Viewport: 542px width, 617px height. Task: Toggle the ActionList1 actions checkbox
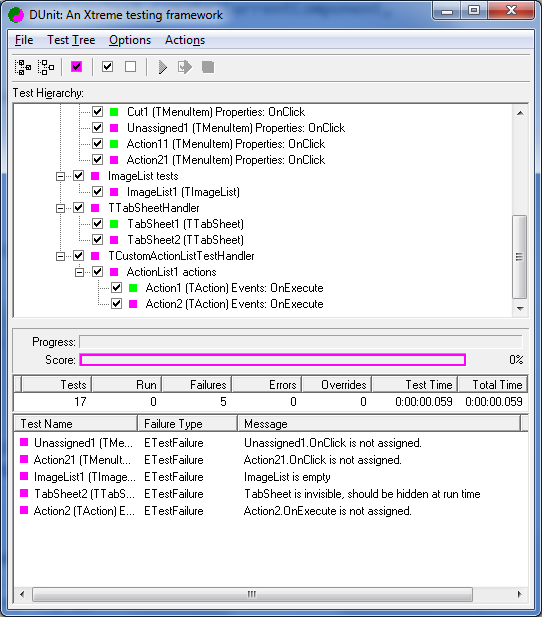pos(98,272)
